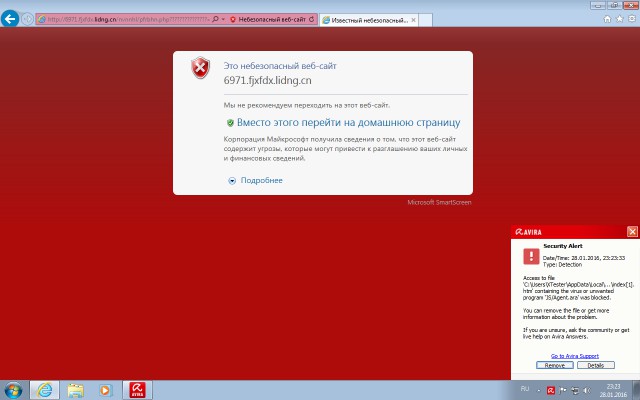Go back with the browser Back arrow
The width and height of the screenshot is (640, 400).
[10, 18]
